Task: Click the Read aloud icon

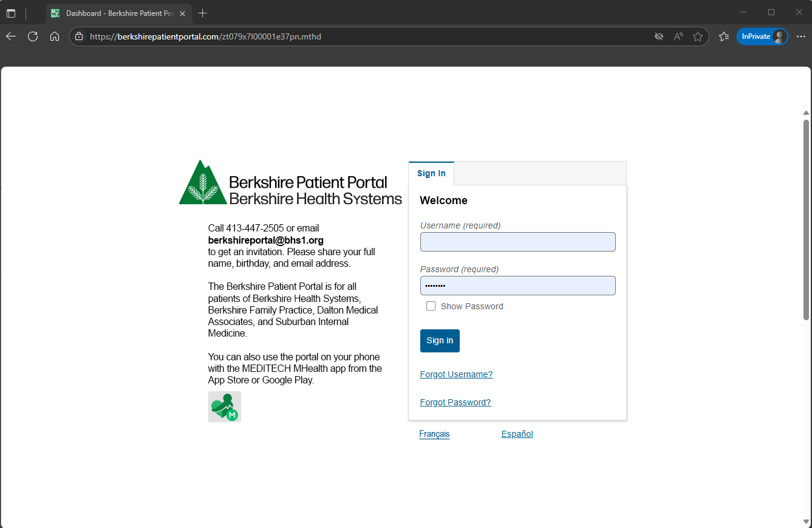Action: coord(678,36)
